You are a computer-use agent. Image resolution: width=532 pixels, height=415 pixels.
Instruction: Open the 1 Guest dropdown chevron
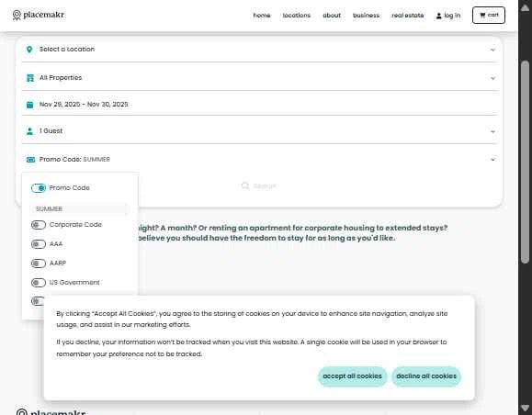(492, 131)
